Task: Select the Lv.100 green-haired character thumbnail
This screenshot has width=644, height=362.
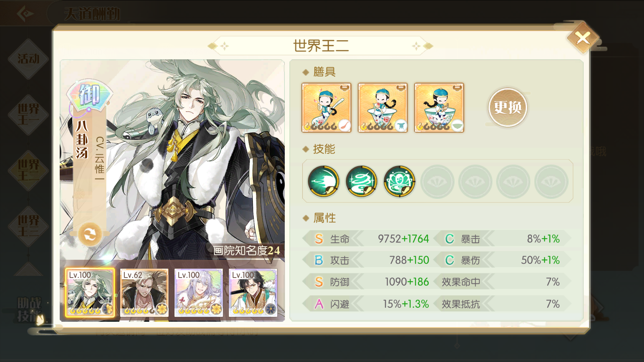Action: click(x=90, y=293)
